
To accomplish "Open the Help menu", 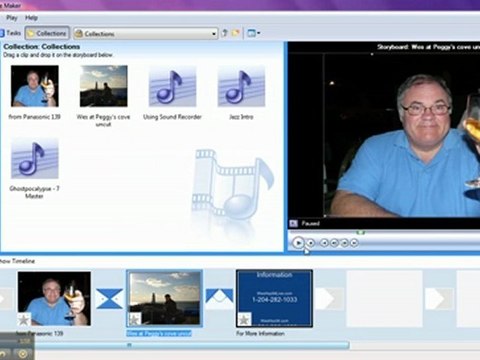I will (31, 18).
